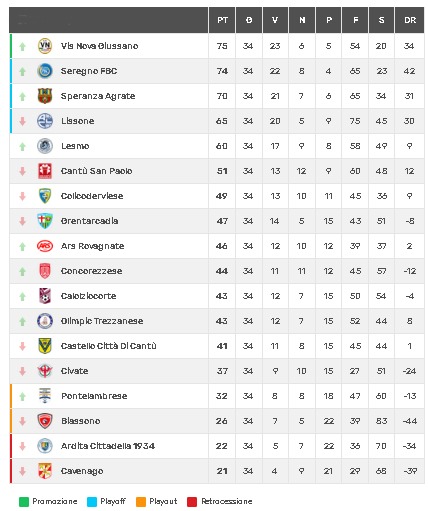Open the Colicoderviese team link

(92, 196)
